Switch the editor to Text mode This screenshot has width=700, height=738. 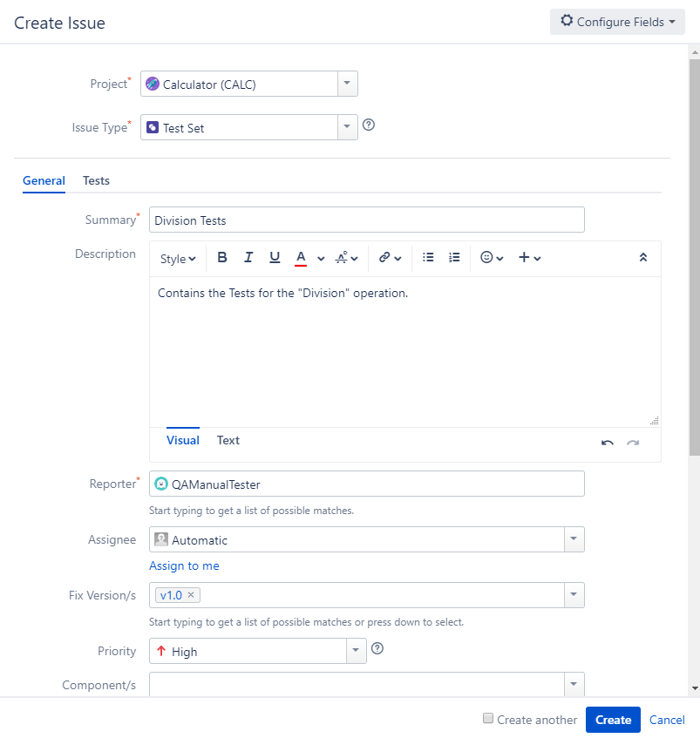pos(228,440)
